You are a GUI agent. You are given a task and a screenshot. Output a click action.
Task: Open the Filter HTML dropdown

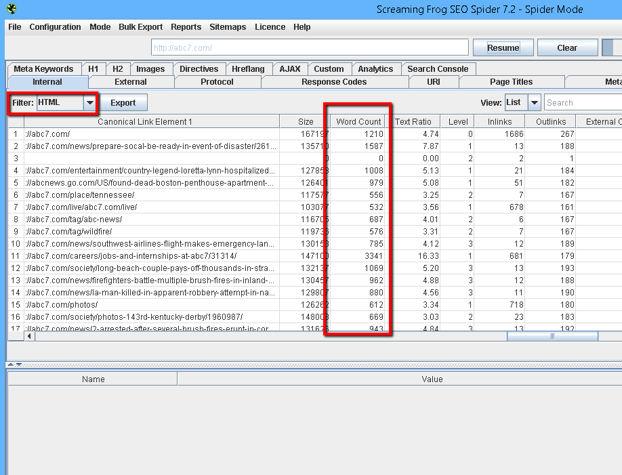coord(66,103)
